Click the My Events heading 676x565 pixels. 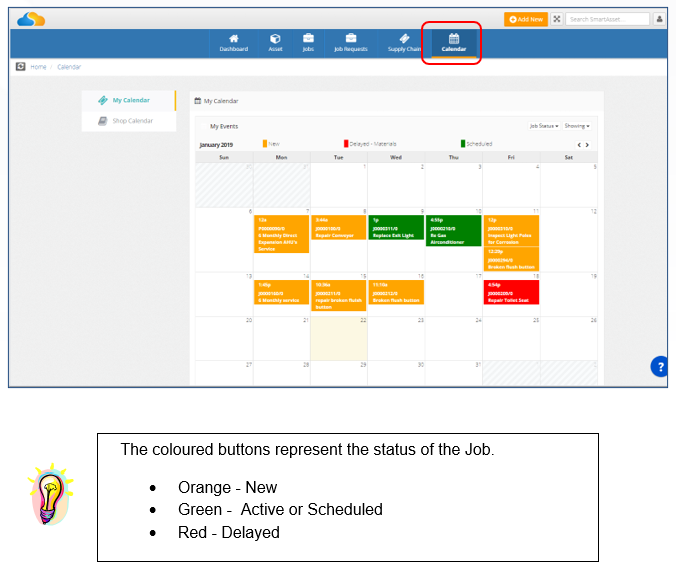point(224,126)
